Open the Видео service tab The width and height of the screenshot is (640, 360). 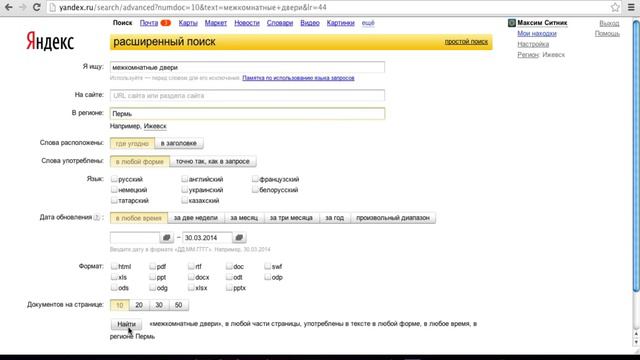[x=310, y=23]
